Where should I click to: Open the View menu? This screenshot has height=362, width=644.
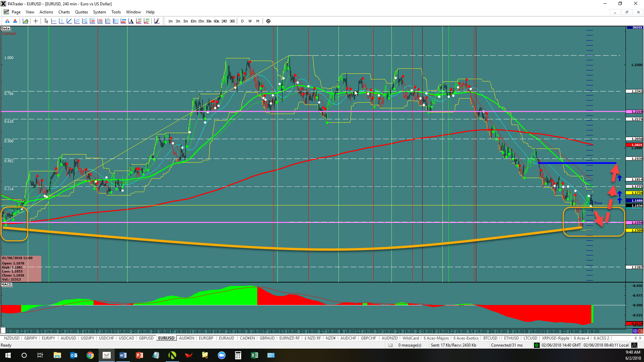pyautogui.click(x=30, y=12)
